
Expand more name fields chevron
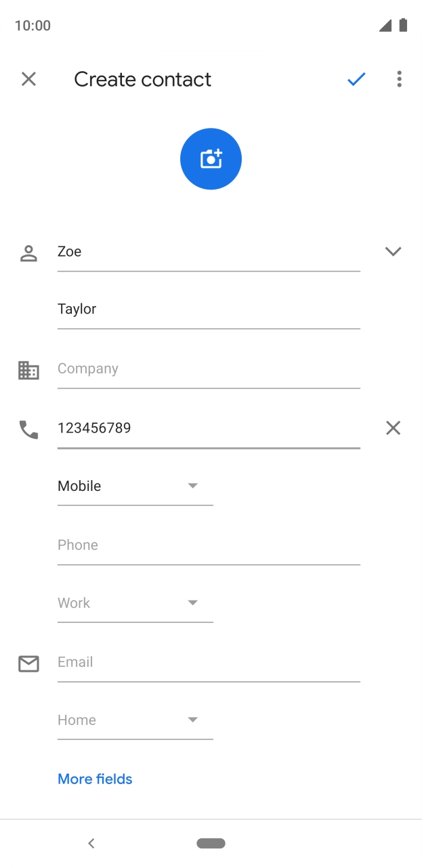click(393, 251)
